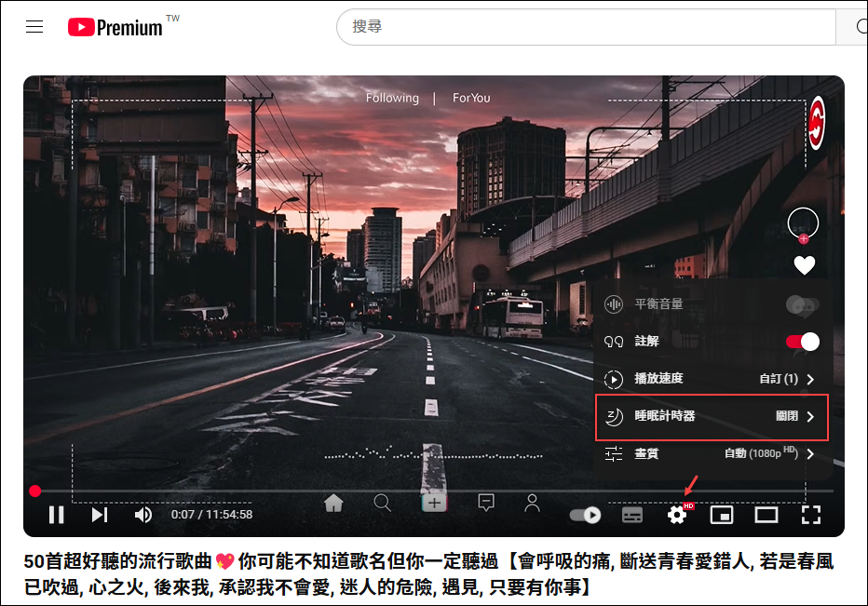Image resolution: width=868 pixels, height=606 pixels.
Task: Mute the volume speaker icon
Action: [x=142, y=515]
